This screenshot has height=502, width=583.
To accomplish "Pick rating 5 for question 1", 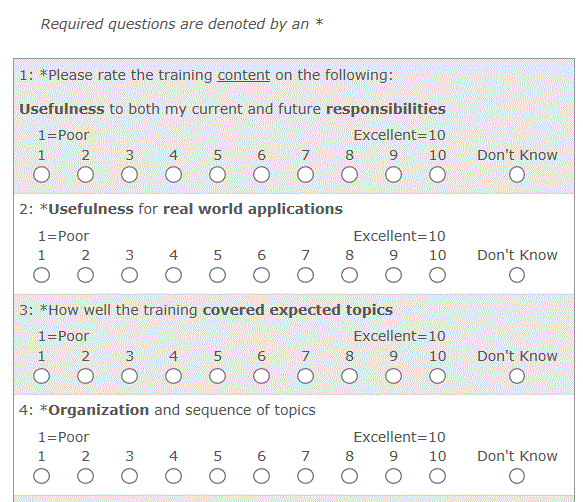I will point(217,175).
